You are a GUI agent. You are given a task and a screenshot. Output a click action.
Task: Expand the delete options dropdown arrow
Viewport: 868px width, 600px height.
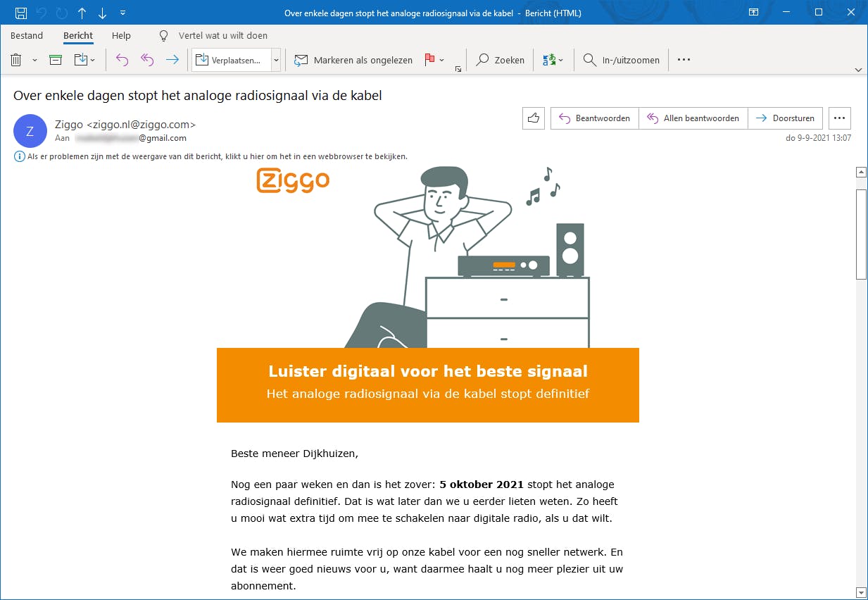point(34,61)
